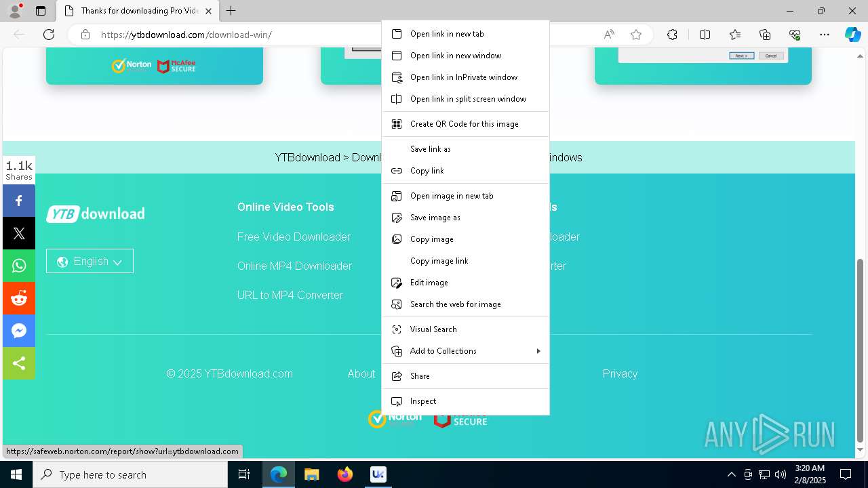This screenshot has width=868, height=488.
Task: Open the volume tray icon
Action: point(780,474)
